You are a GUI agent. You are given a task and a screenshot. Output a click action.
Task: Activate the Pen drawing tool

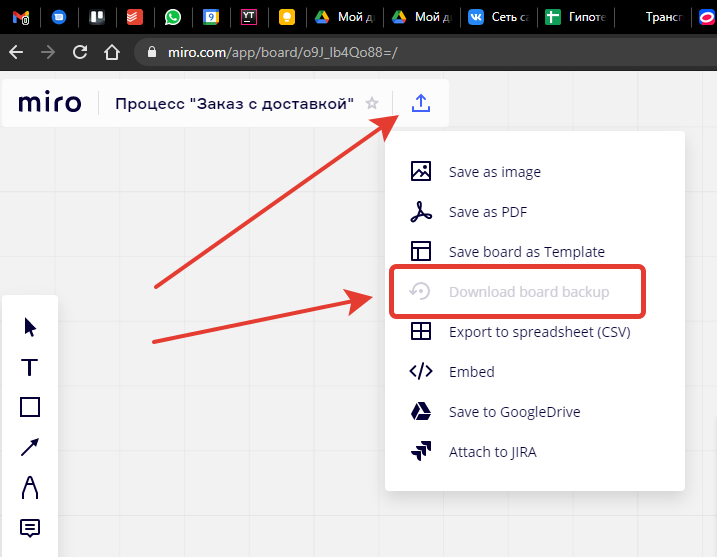coord(30,487)
